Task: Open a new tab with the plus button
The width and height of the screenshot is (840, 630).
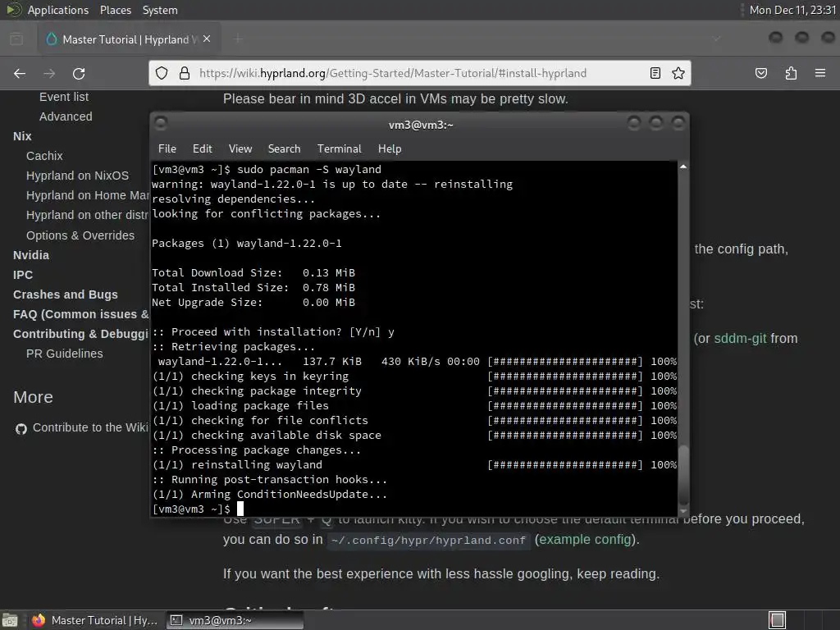Action: click(238, 39)
